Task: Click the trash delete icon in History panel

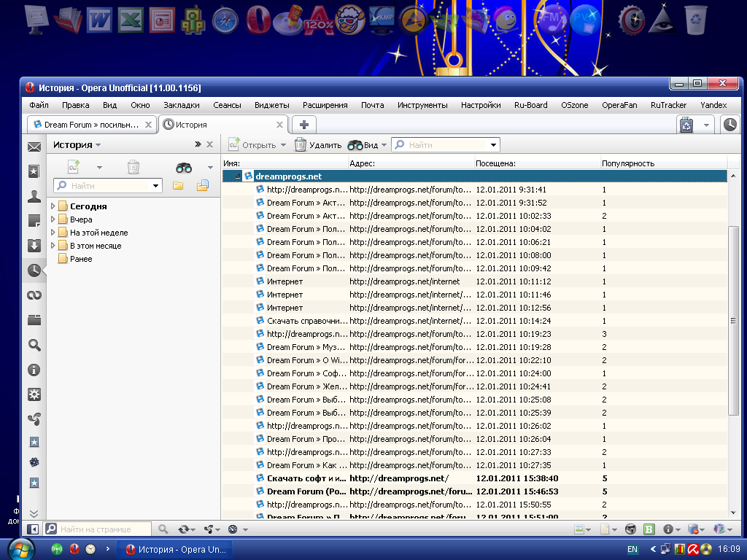Action: point(133,167)
